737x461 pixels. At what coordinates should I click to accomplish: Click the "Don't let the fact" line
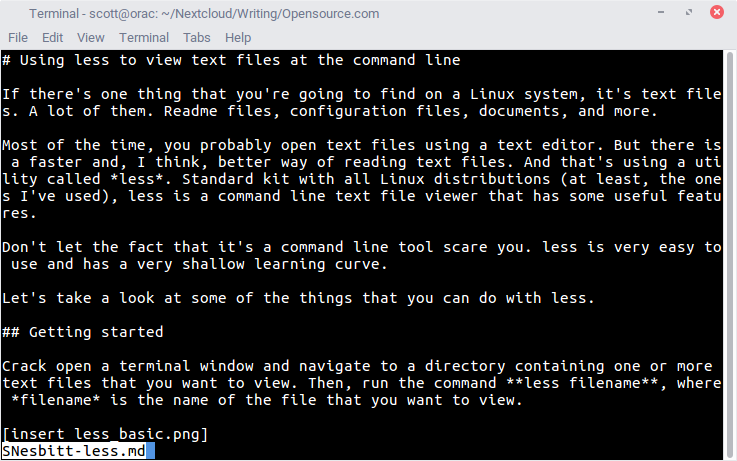click(360, 247)
